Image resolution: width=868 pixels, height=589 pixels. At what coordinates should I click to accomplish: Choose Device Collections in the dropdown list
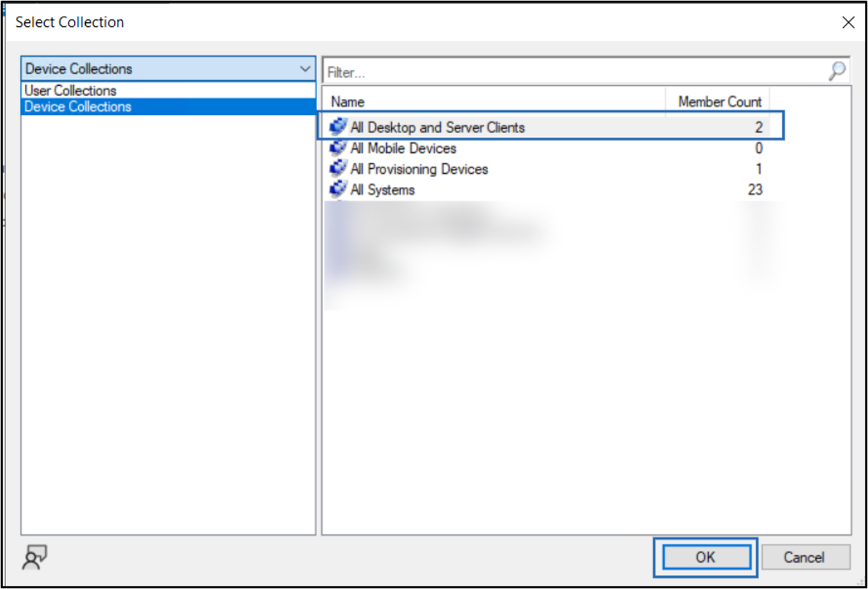(168, 107)
